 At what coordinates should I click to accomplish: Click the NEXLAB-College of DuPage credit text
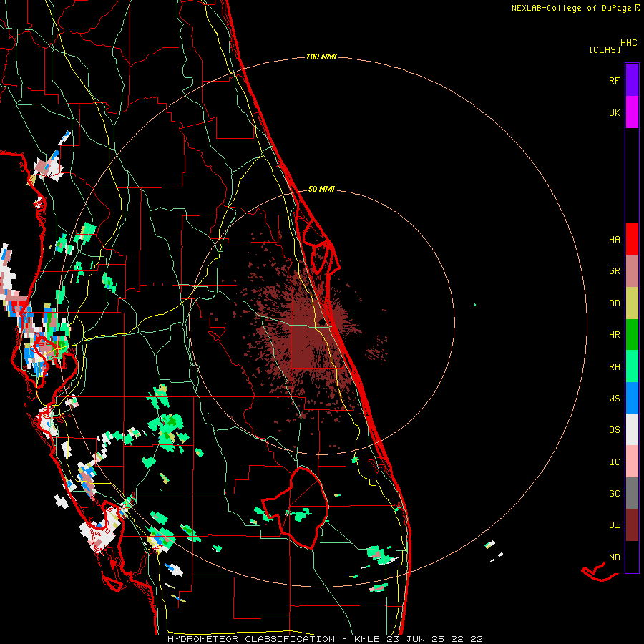point(571,8)
